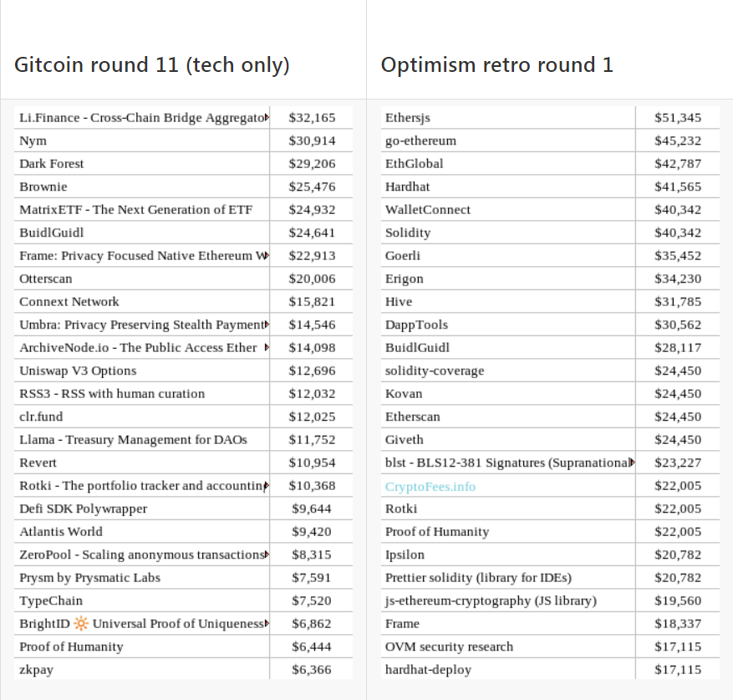Open the CryptoFees.info link
The width and height of the screenshot is (733, 700).
[x=430, y=487]
